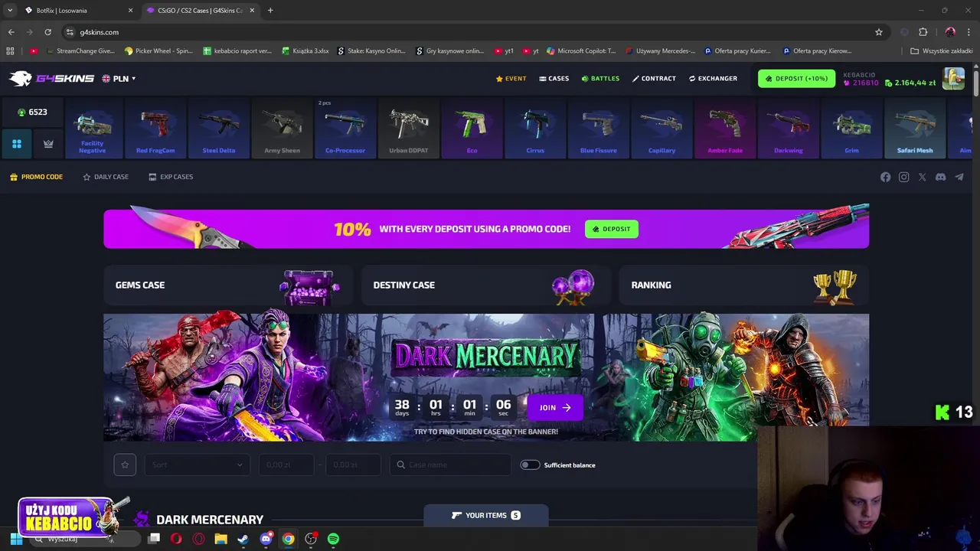980x551 pixels.
Task: Open the Steam taskbar icon
Action: pyautogui.click(x=243, y=539)
